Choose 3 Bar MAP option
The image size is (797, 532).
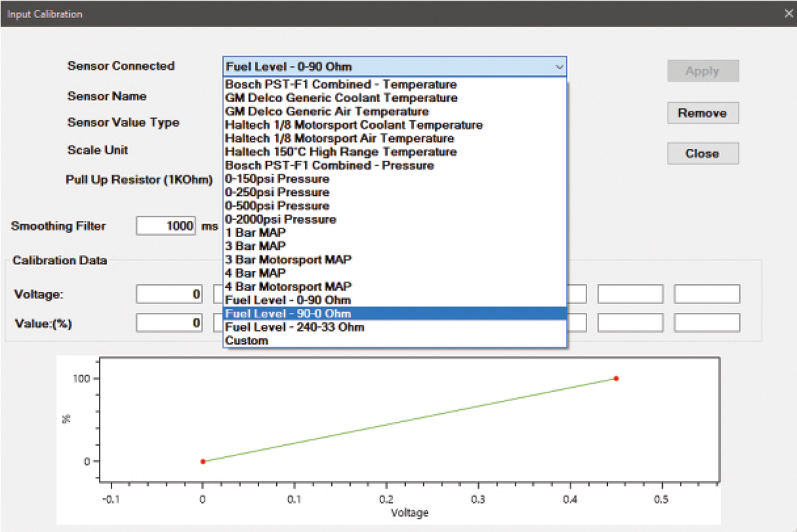click(395, 246)
